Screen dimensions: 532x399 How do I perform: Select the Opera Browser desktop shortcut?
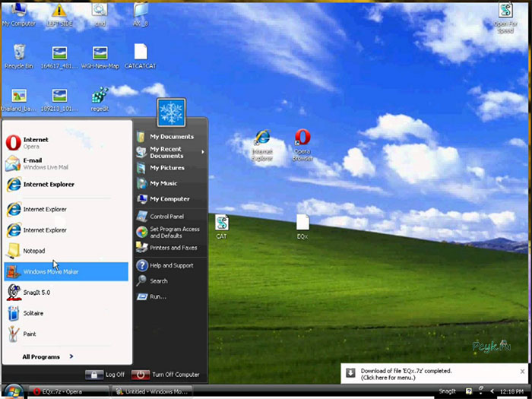click(x=302, y=145)
